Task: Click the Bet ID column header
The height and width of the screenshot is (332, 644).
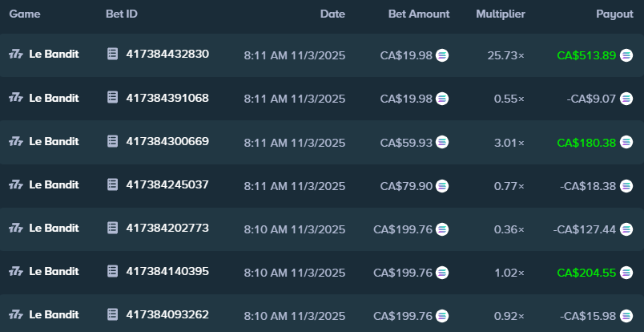Action: [122, 14]
